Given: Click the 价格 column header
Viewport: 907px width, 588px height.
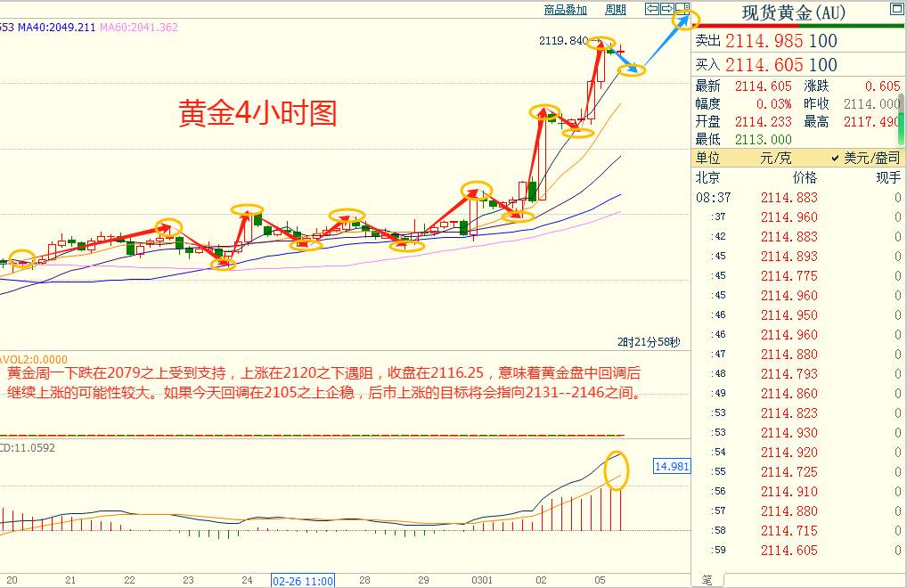Looking at the screenshot, I should coord(805,177).
